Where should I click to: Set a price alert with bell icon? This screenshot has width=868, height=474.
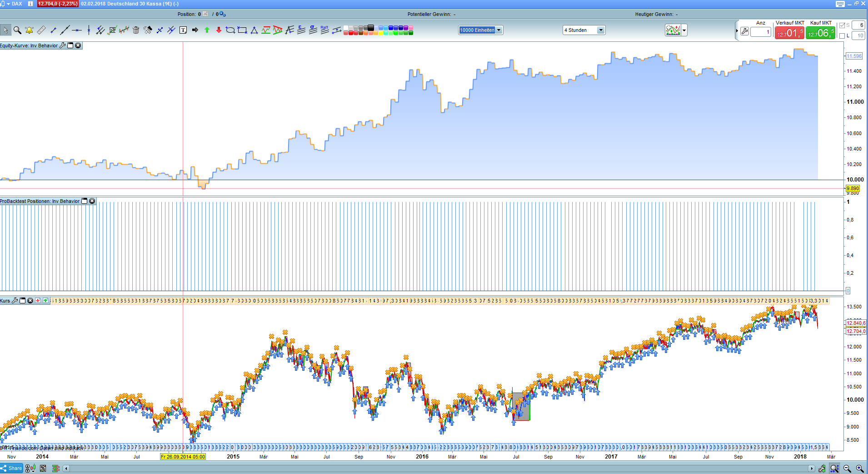click(29, 30)
